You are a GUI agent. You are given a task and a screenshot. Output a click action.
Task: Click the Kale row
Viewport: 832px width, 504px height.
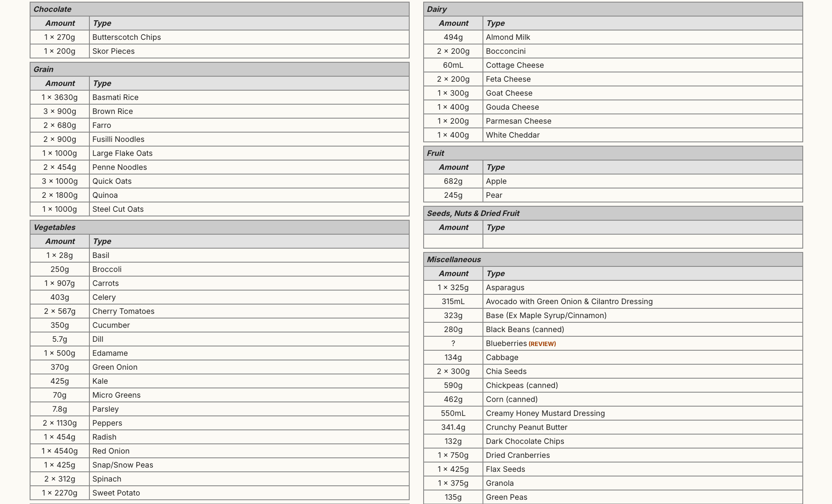pyautogui.click(x=219, y=381)
